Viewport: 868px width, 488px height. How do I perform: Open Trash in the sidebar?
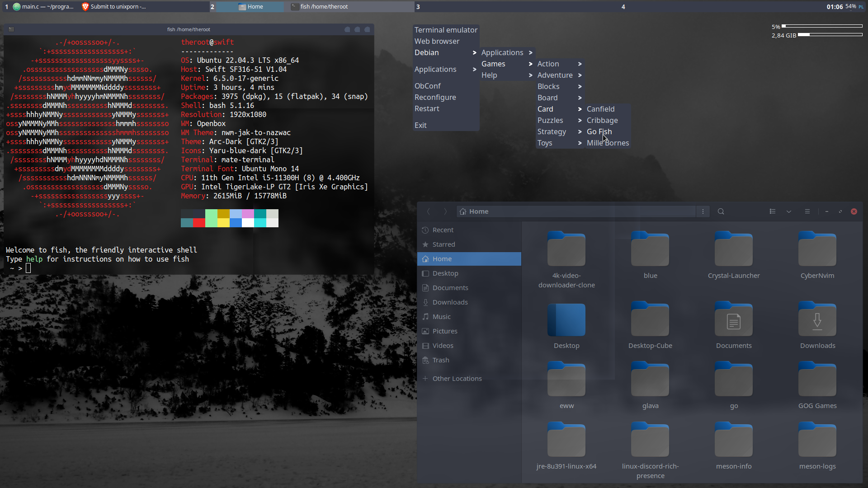469,360
